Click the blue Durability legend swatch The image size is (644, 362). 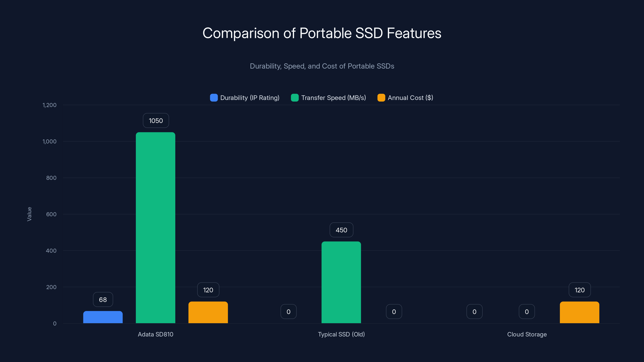(x=214, y=98)
